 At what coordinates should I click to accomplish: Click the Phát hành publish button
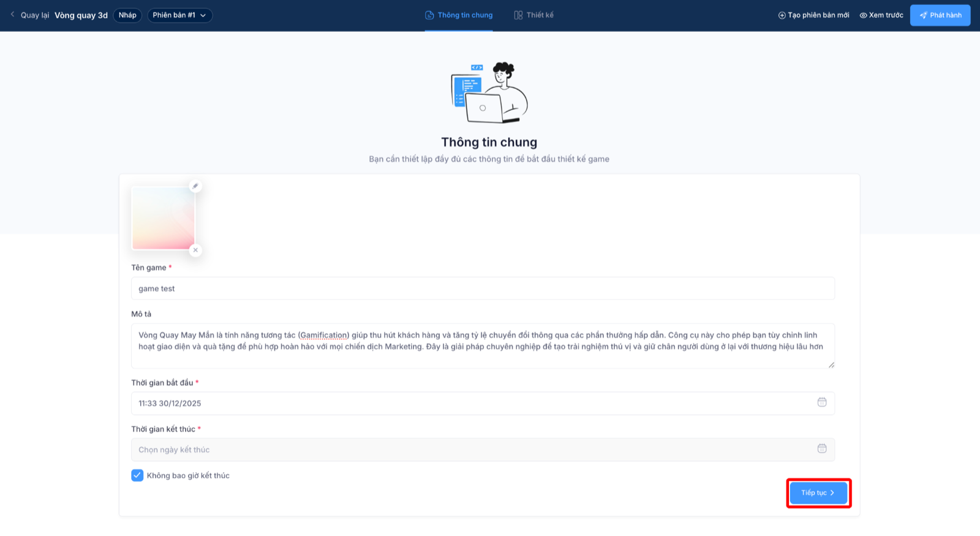tap(940, 15)
